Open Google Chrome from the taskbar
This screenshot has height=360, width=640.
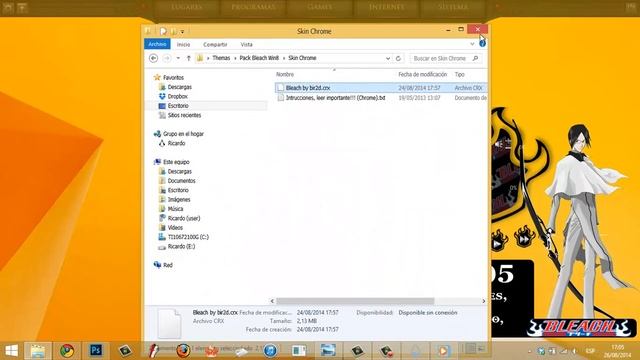(x=67, y=350)
